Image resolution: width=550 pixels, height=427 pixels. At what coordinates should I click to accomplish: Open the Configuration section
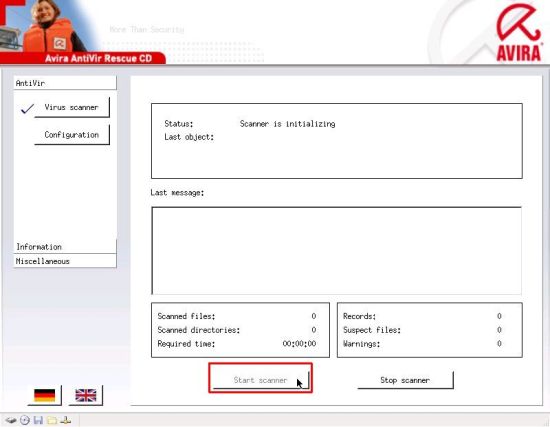pyautogui.click(x=72, y=135)
